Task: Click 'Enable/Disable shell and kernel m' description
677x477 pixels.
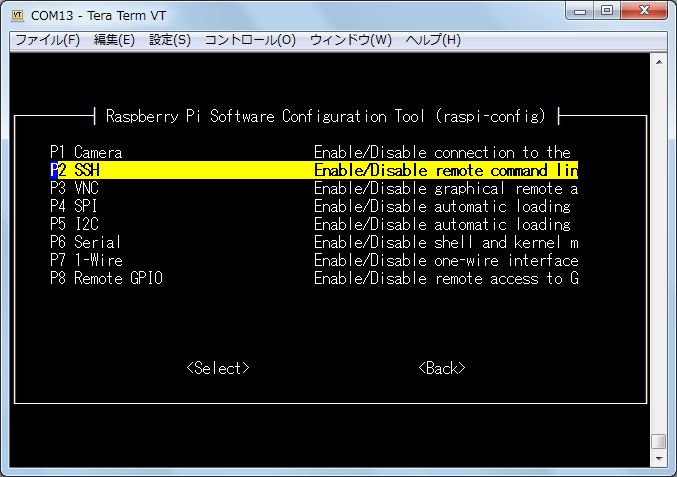Action: [446, 242]
